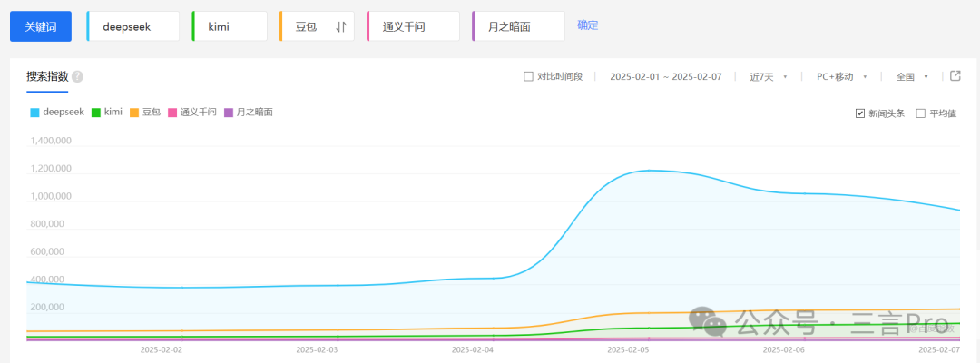Toggle the 月之暗面 legend marker

(x=229, y=113)
